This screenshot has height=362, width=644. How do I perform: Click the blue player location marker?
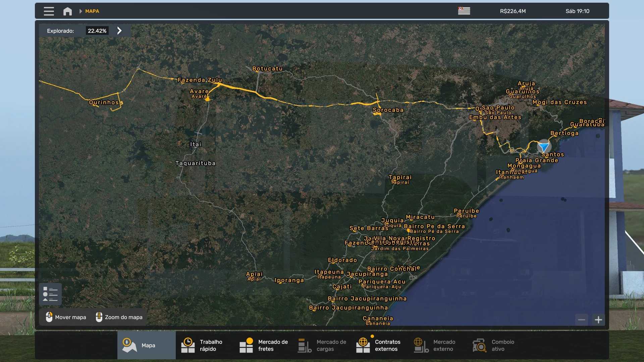(x=544, y=147)
